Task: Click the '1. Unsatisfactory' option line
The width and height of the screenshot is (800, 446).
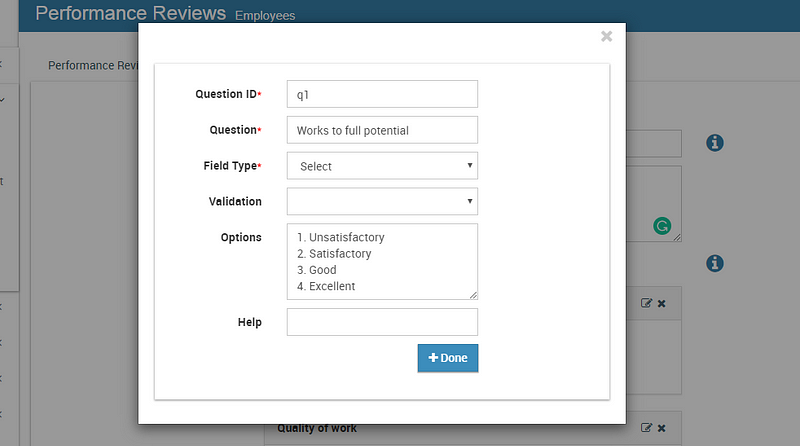Action: (x=340, y=237)
